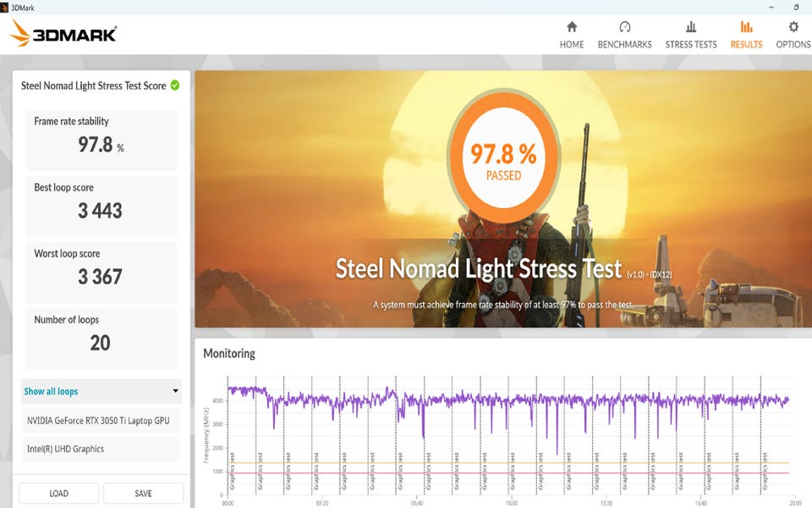Click the LOAD button
812x508 pixels.
(58, 493)
